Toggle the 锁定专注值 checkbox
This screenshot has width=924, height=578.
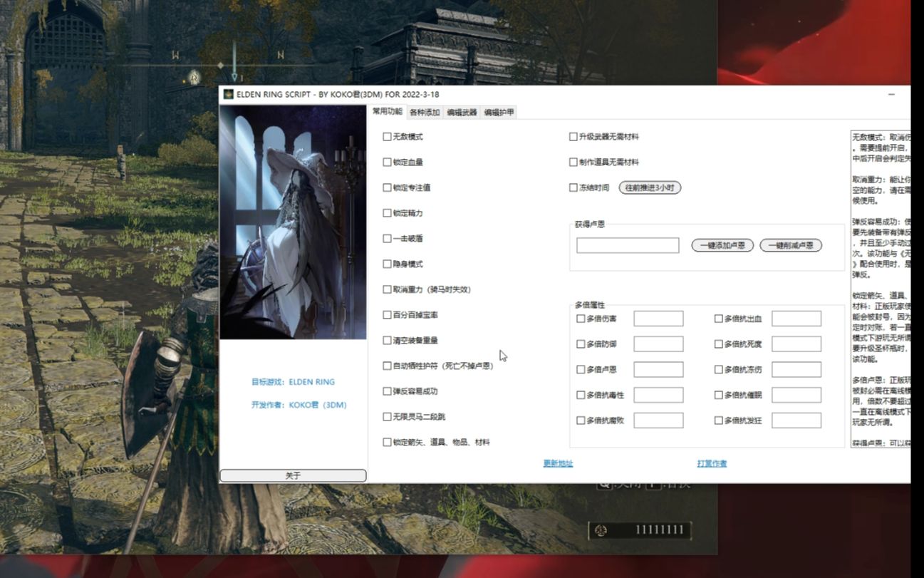click(387, 188)
